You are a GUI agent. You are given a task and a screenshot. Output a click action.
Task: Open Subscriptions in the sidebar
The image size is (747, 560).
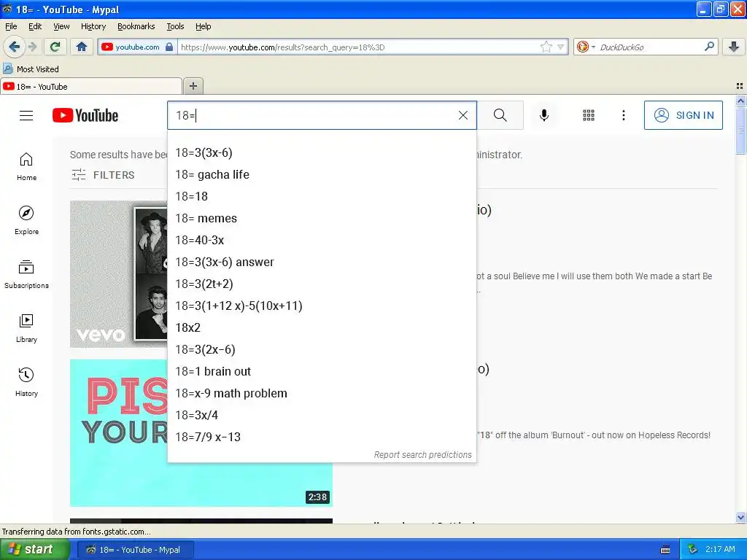26,274
